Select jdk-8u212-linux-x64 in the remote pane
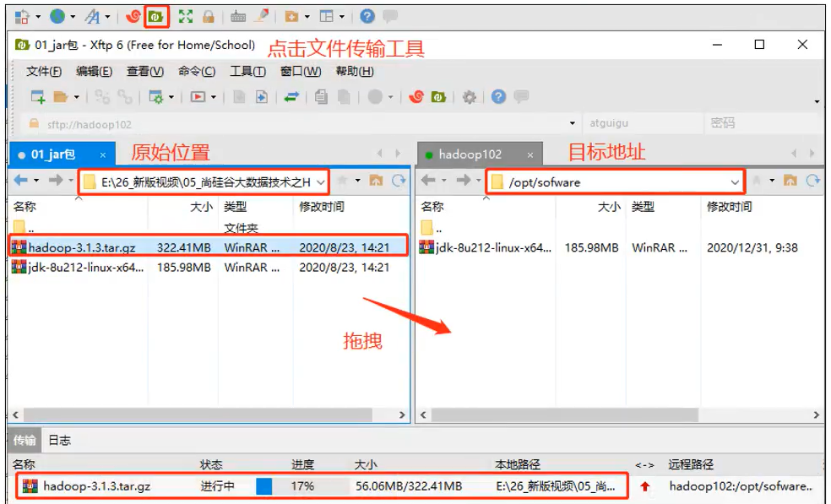The image size is (831, 504). tap(619, 247)
